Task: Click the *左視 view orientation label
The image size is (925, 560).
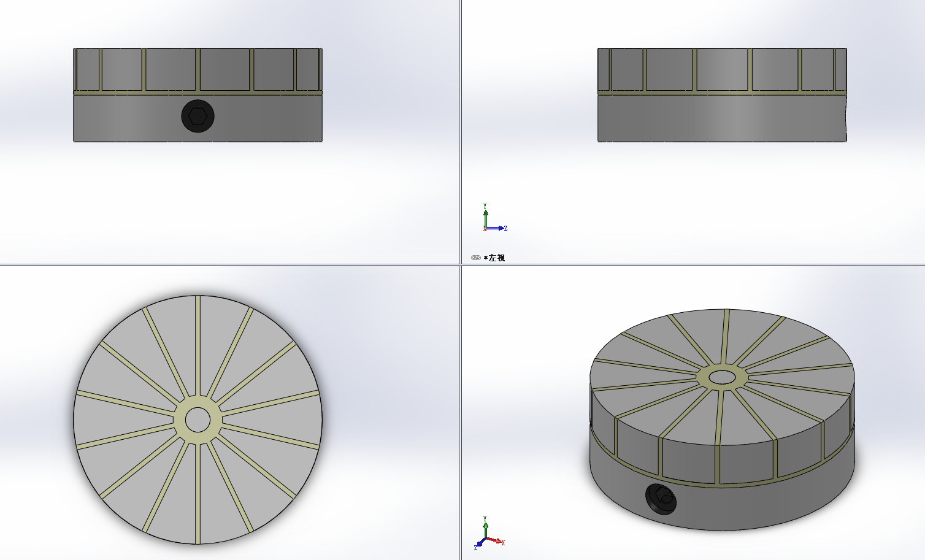Action: click(494, 258)
